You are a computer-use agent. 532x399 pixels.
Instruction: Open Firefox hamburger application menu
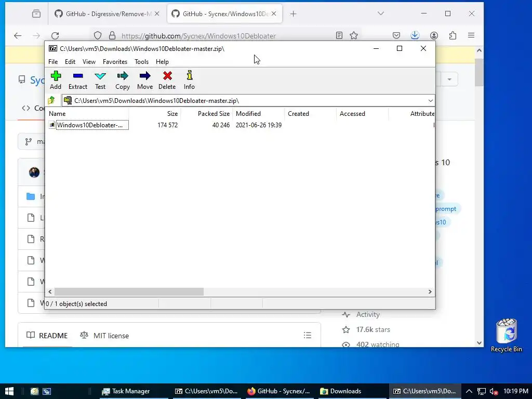pos(471,36)
